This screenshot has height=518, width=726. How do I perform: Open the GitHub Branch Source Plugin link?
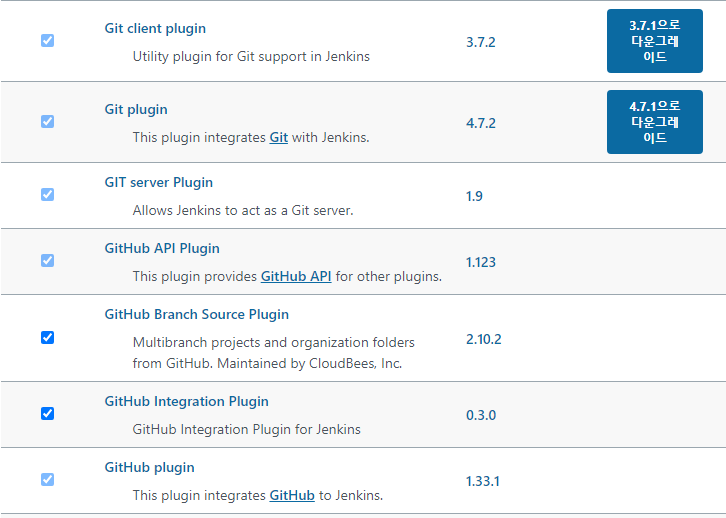pyautogui.click(x=197, y=315)
